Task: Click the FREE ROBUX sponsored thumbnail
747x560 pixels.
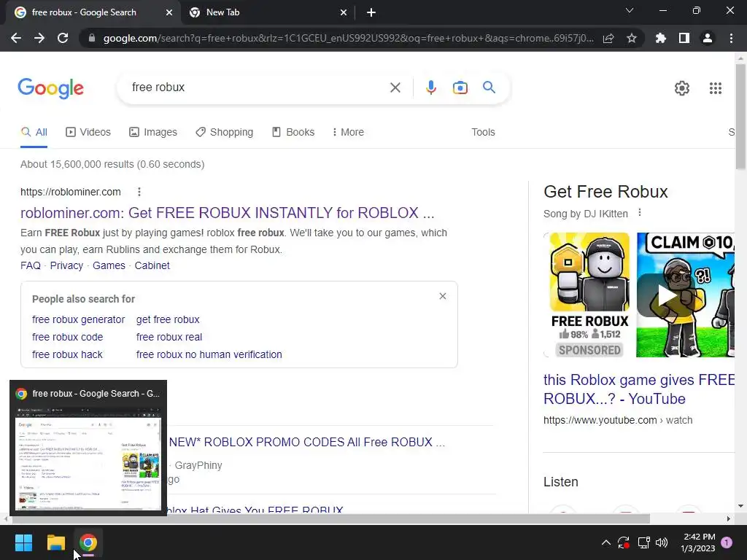Action: [589, 295]
